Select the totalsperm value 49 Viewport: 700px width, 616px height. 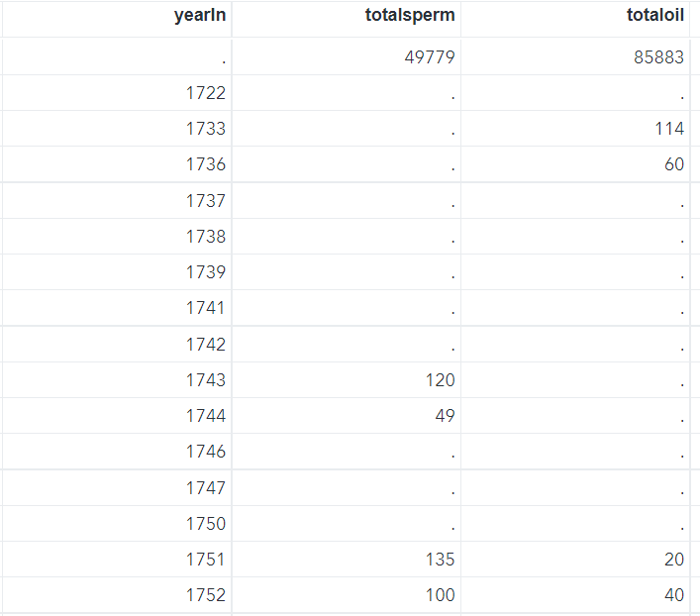pos(445,416)
